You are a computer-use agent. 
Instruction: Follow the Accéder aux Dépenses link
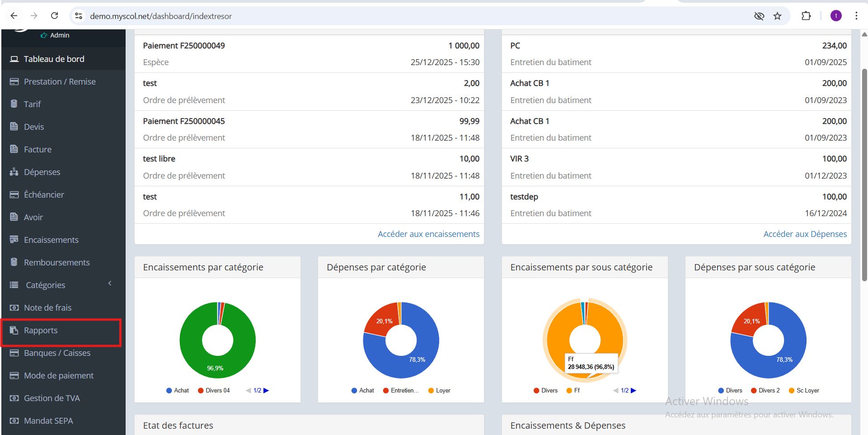(805, 234)
